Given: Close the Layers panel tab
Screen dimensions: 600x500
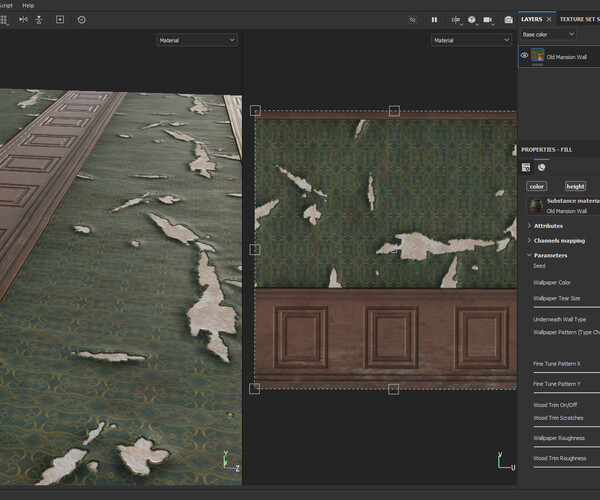Looking at the screenshot, I should (549, 19).
